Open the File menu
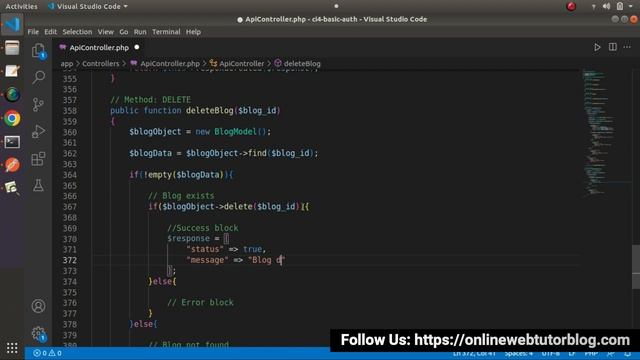 tap(33, 32)
